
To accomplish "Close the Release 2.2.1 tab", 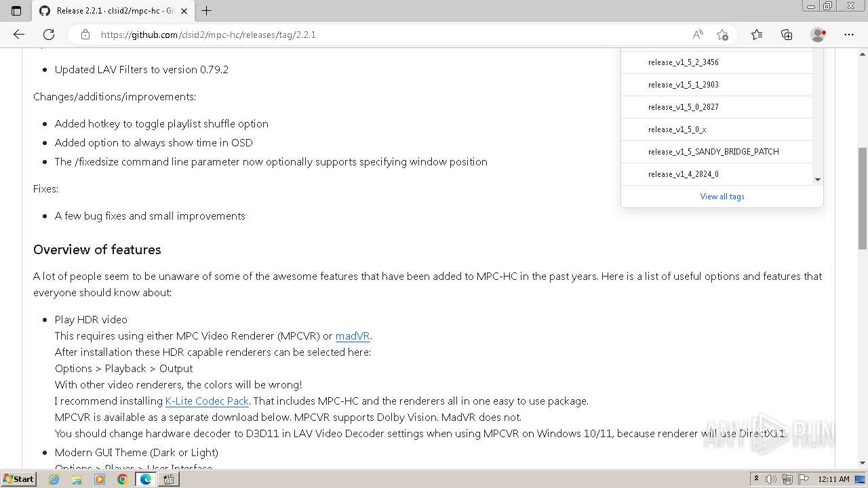I will tap(184, 11).
